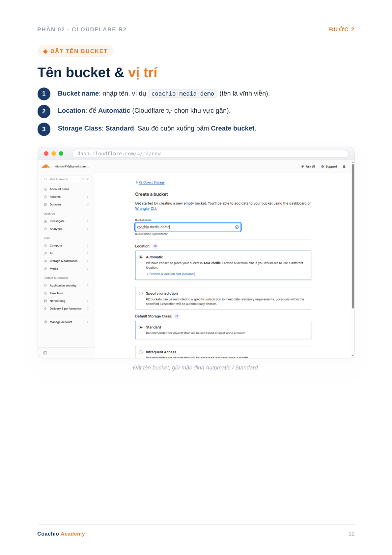This screenshot has width=392, height=555.
Task: Click the Compute icon in sidebar
Action: coord(45,246)
